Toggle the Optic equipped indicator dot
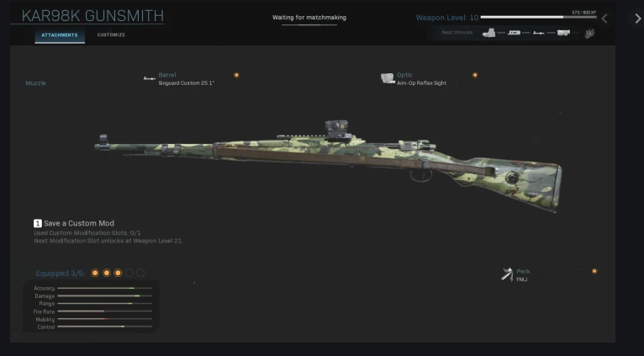This screenshot has width=644, height=356. click(x=475, y=75)
